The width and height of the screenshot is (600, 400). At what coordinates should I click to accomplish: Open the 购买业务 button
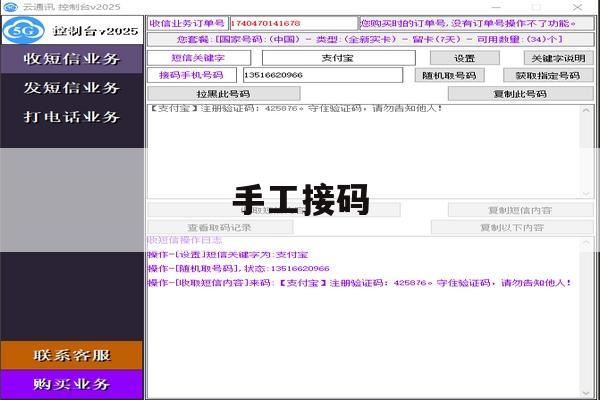click(x=72, y=384)
